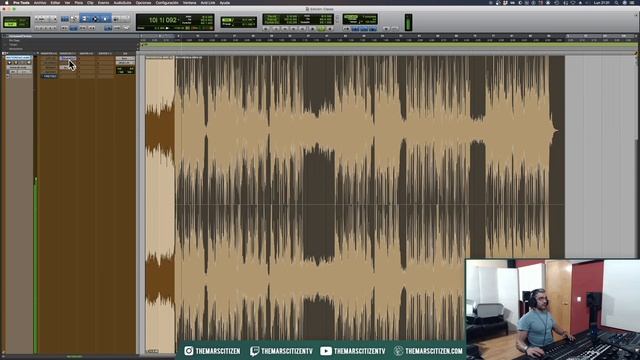Click the output level meter in toolbar
Screen dimensions: 640x360
[408, 22]
